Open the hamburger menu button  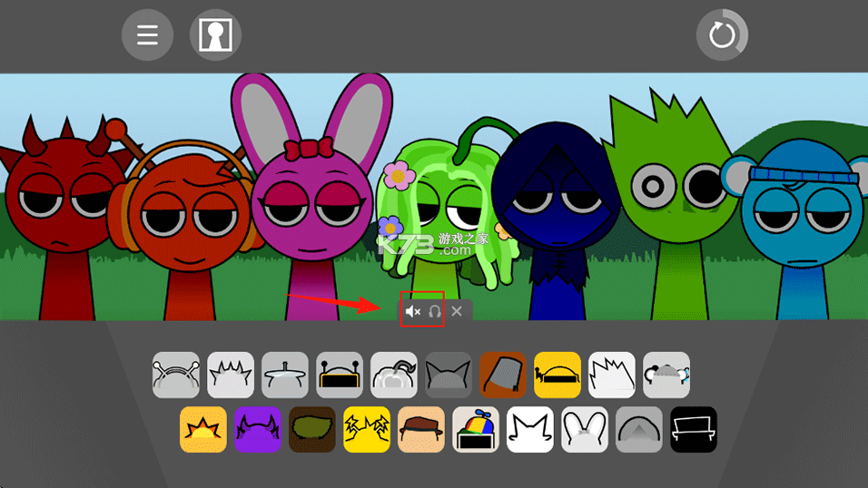tap(147, 35)
